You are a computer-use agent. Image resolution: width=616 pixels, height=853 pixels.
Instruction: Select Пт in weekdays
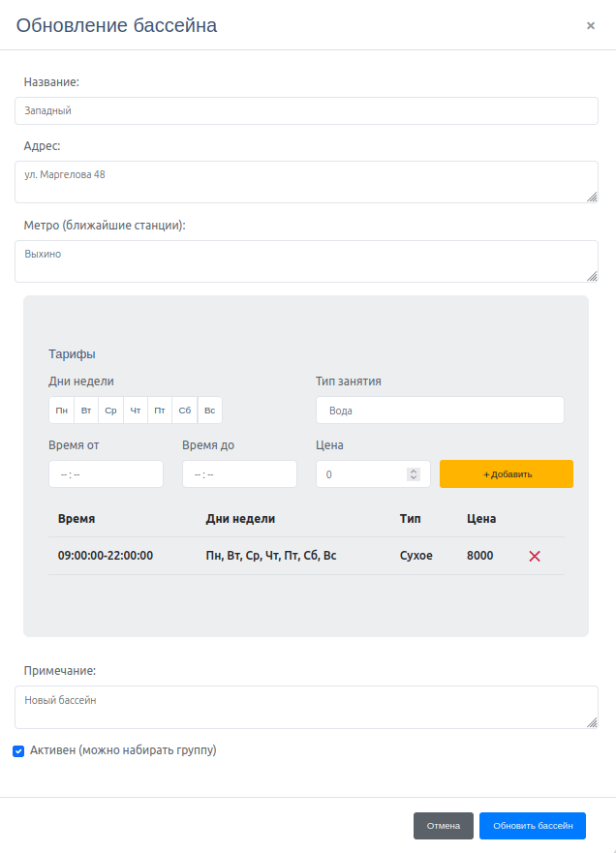[x=160, y=411]
